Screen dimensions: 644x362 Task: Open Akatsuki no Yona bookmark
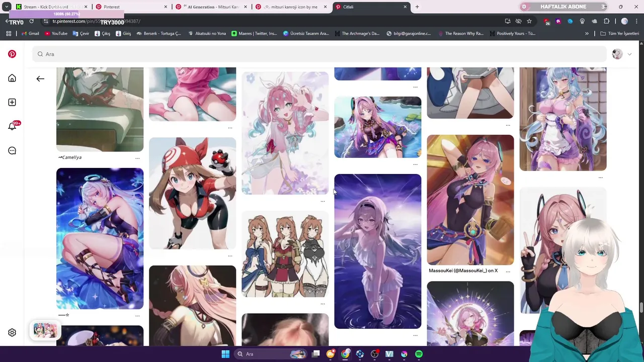pyautogui.click(x=207, y=33)
